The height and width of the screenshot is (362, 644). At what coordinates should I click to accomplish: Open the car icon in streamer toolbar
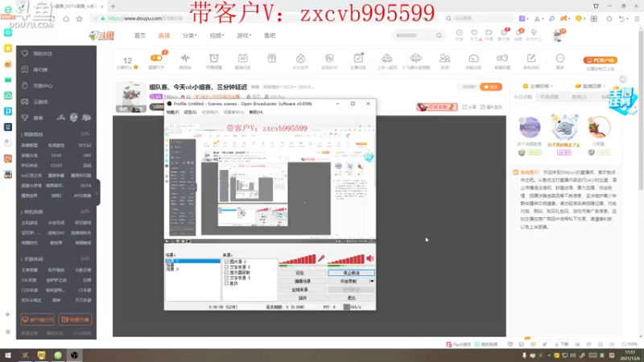[387, 58]
